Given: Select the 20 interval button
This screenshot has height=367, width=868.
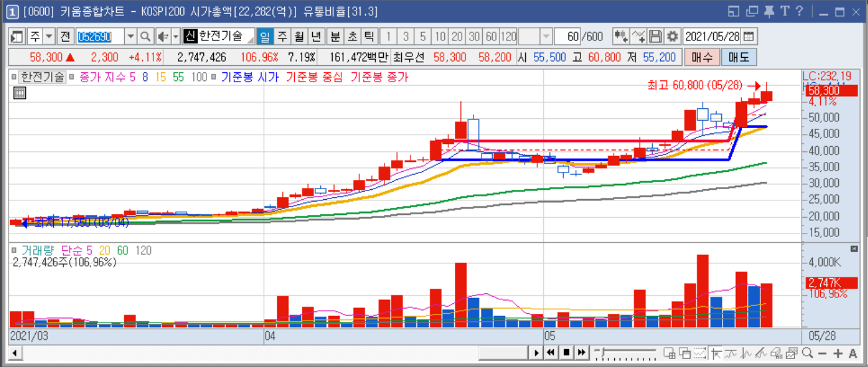Looking at the screenshot, I should coord(457,36).
